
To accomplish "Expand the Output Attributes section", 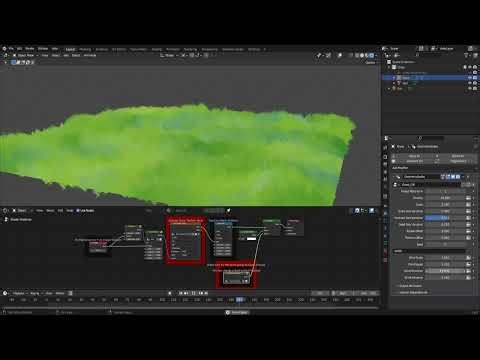I will click(x=410, y=286).
